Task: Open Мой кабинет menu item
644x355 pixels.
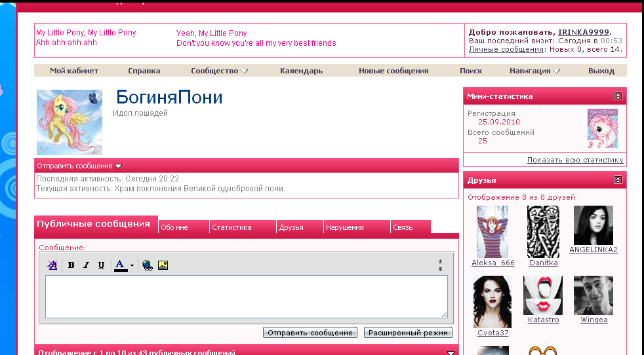Action: (74, 71)
